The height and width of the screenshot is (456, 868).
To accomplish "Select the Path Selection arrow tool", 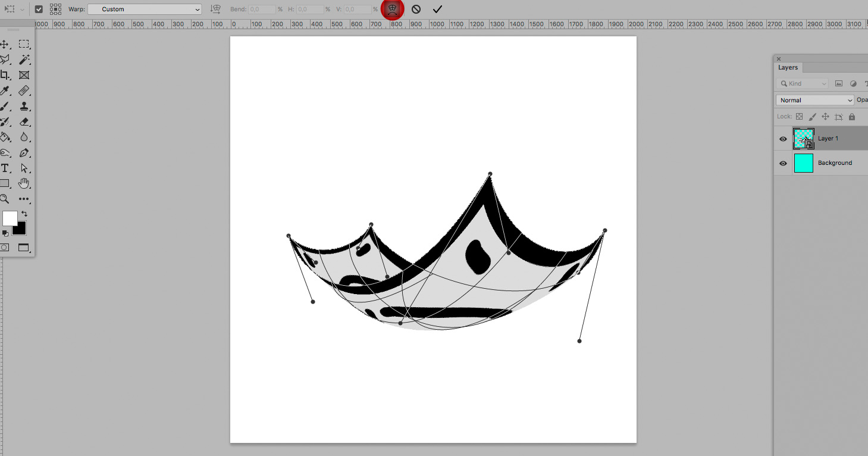I will [x=24, y=168].
